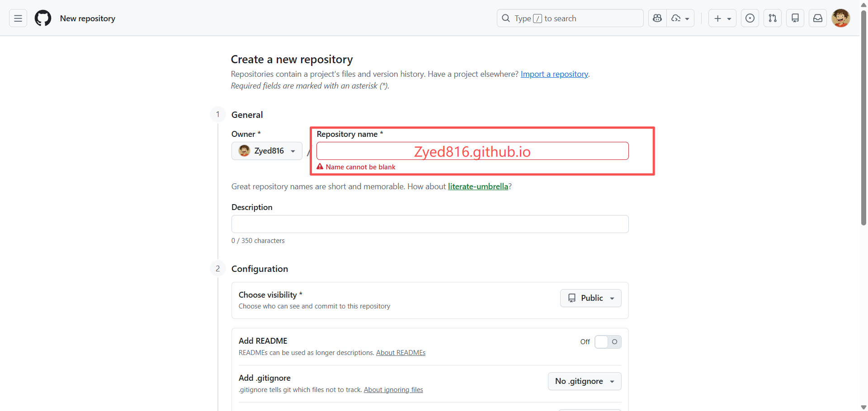Image resolution: width=868 pixels, height=411 pixels.
Task: Open the notifications inbox icon
Action: coord(818,18)
